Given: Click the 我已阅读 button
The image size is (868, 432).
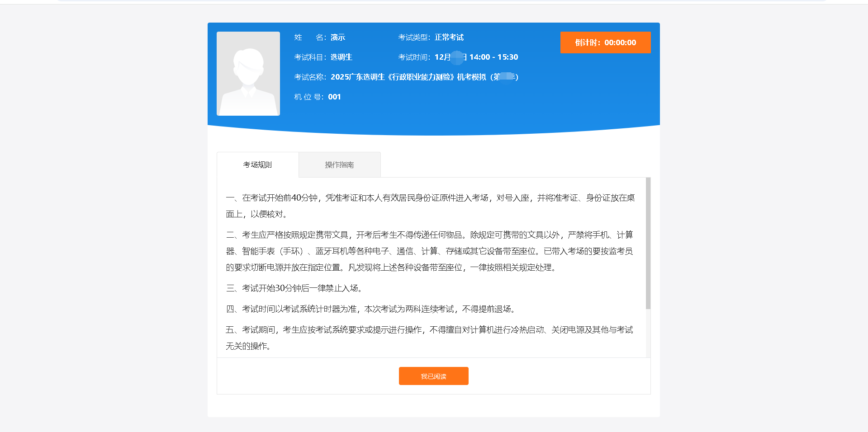Looking at the screenshot, I should (433, 376).
